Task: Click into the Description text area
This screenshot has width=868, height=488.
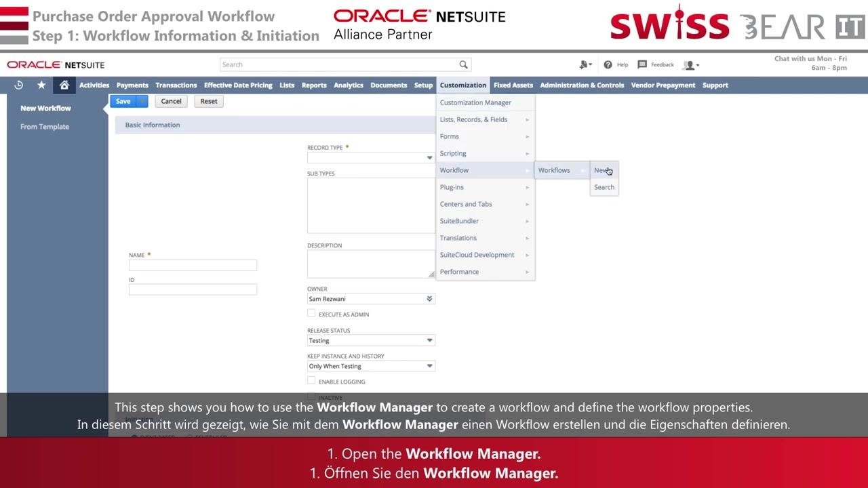Action: click(371, 264)
